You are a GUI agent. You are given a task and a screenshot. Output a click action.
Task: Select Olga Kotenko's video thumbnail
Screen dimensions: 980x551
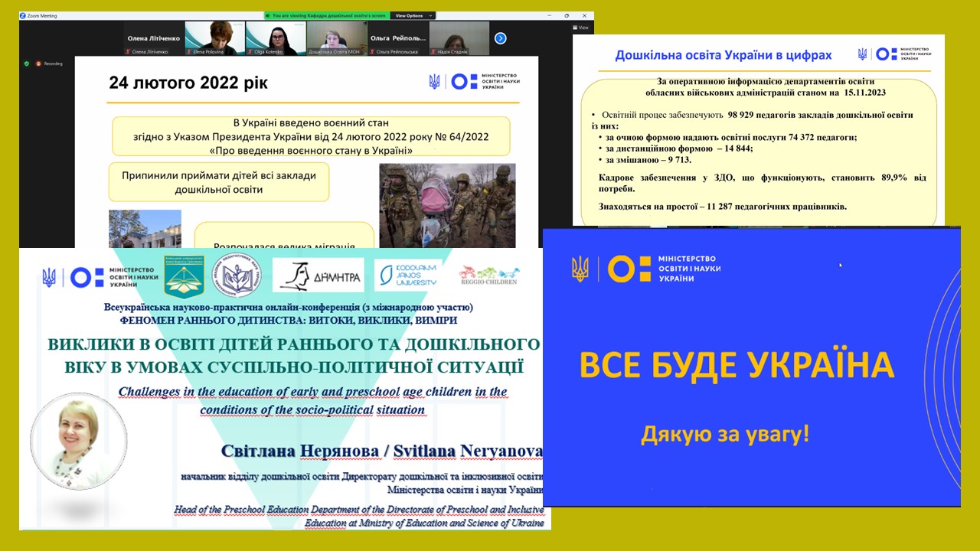point(276,38)
